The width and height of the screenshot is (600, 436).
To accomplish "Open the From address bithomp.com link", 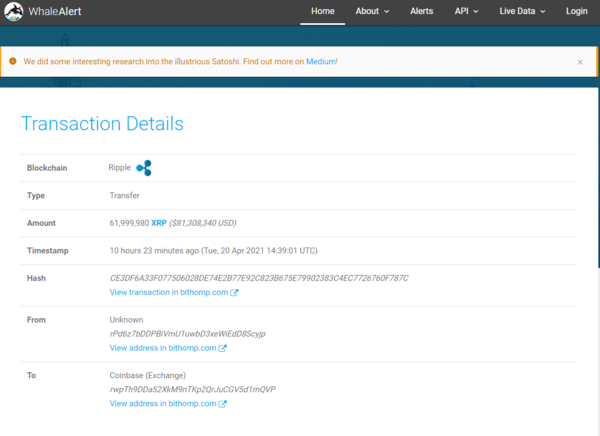I will tap(163, 348).
